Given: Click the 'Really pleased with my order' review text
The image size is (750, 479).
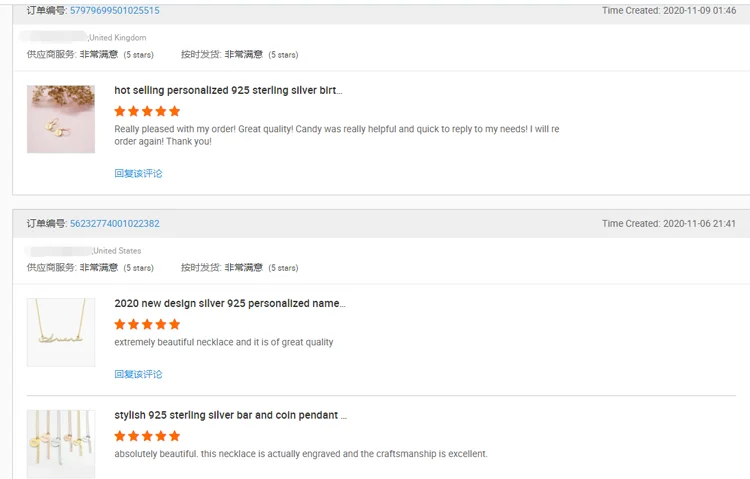Looking at the screenshot, I should 337,135.
